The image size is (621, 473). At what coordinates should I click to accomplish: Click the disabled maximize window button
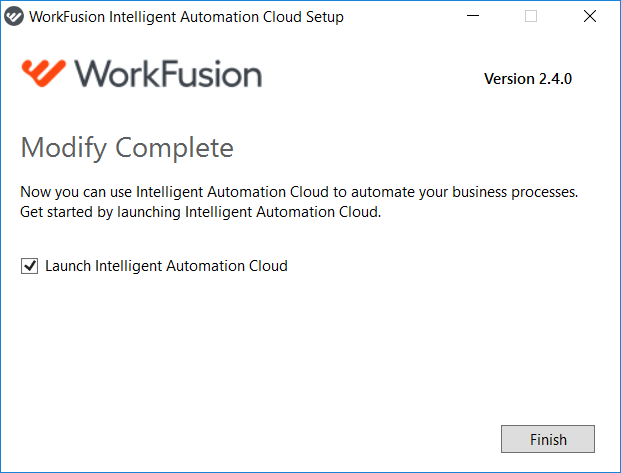tap(531, 16)
